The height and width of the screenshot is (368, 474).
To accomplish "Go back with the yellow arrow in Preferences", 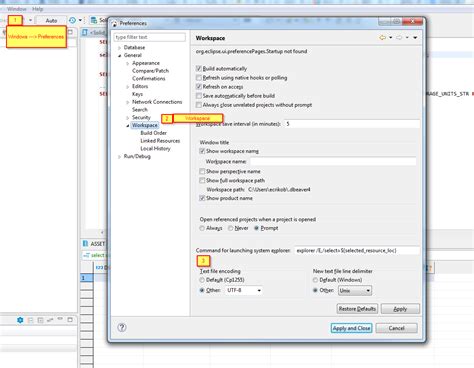I will pos(382,38).
